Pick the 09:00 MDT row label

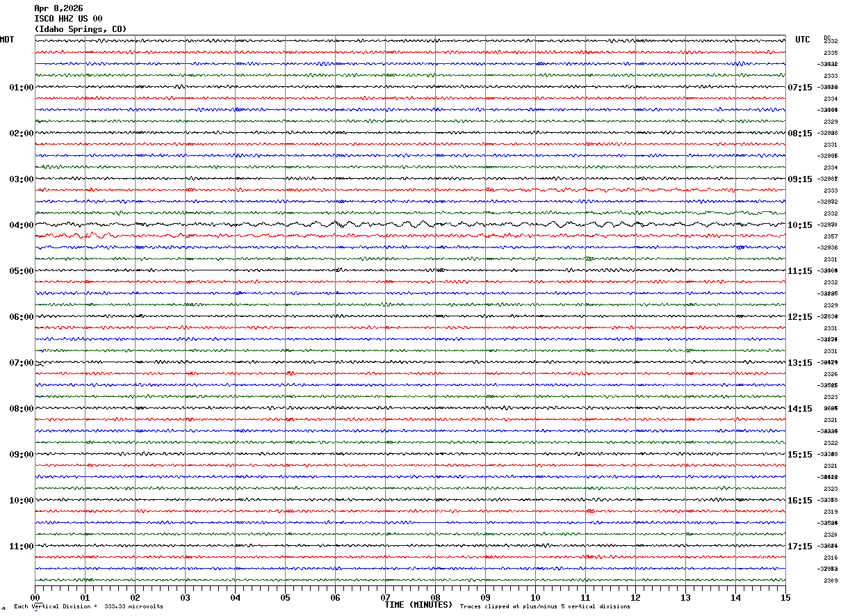(x=22, y=455)
